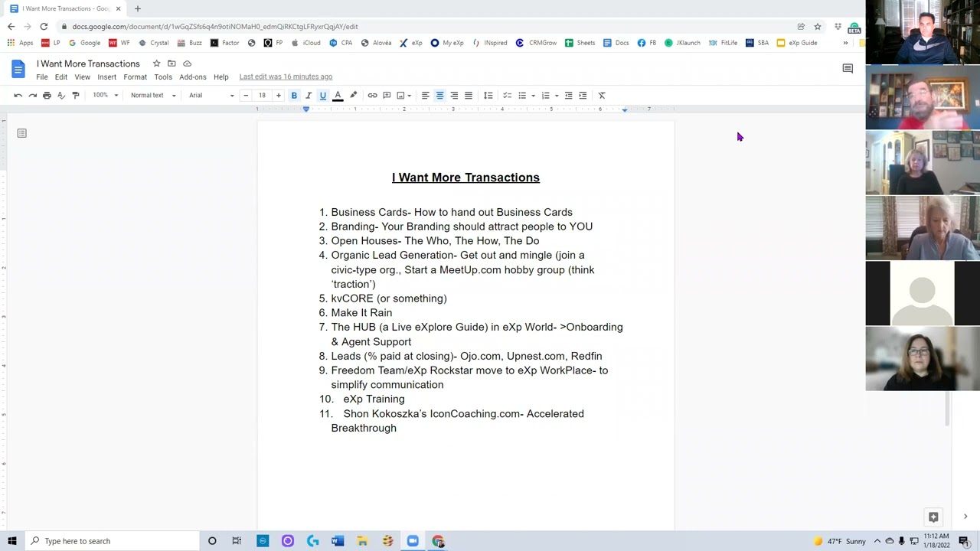Screen dimensions: 980x551
Task: Expand the insert image dropdown arrow
Action: click(x=410, y=96)
